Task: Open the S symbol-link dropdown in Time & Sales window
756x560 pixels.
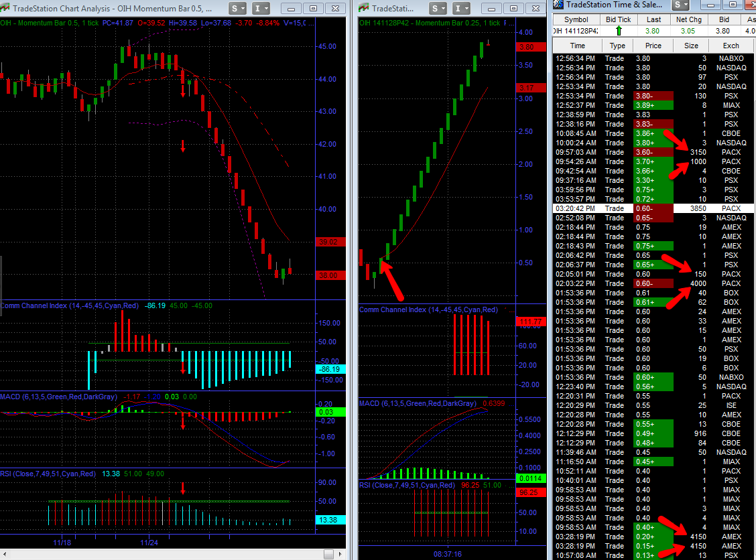Action: pos(680,5)
